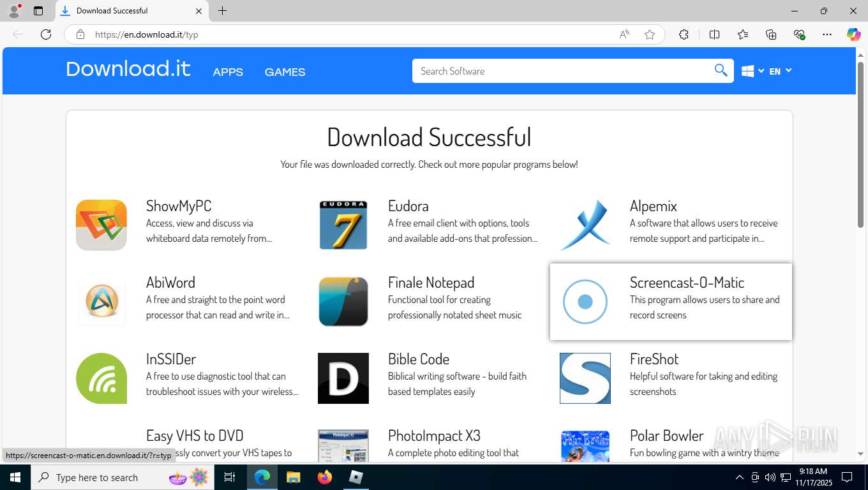The image size is (868, 490).
Task: Open File Explorer from the taskbar
Action: 293,477
